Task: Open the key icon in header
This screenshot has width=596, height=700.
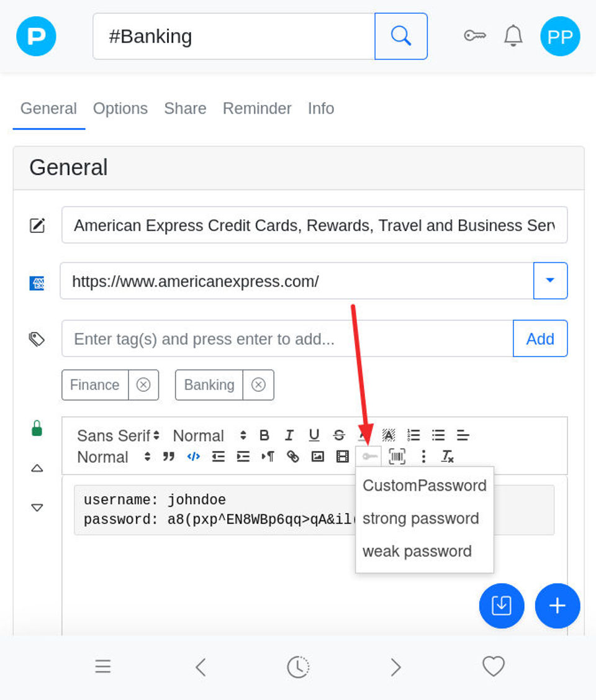Action: [475, 35]
